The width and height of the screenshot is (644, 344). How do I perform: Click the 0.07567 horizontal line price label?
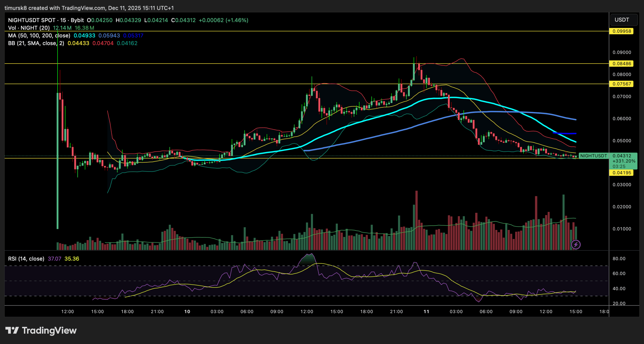[x=621, y=84]
